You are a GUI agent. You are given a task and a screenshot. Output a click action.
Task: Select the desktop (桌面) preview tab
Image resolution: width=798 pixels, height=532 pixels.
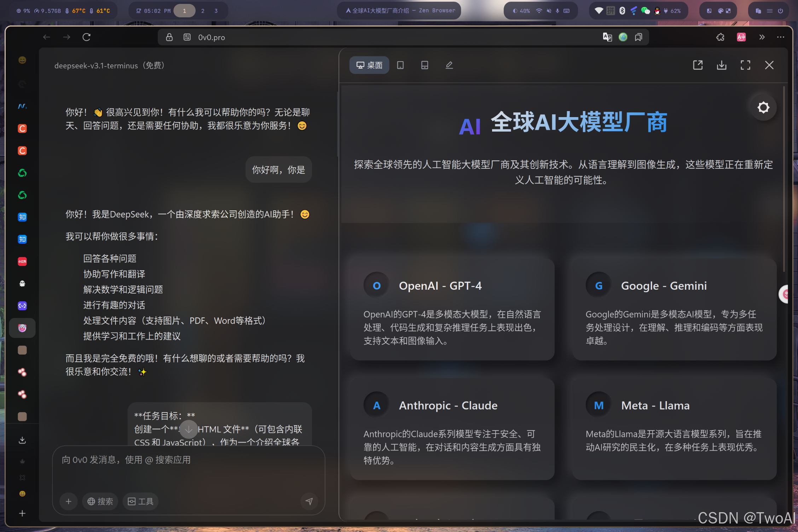click(369, 65)
